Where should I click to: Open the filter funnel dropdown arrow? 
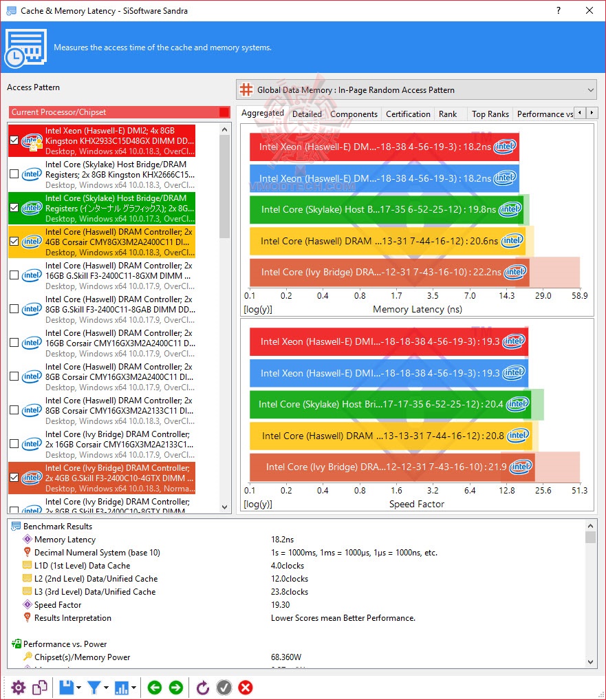tap(106, 688)
